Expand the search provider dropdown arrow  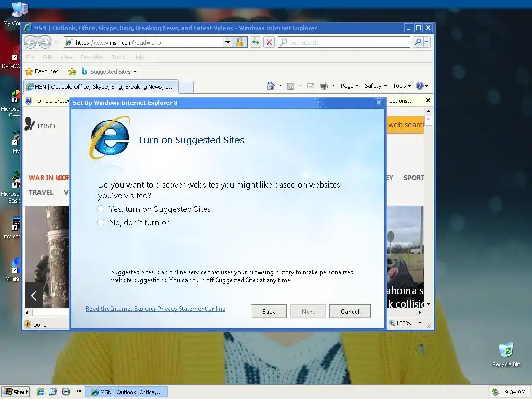pyautogui.click(x=427, y=42)
